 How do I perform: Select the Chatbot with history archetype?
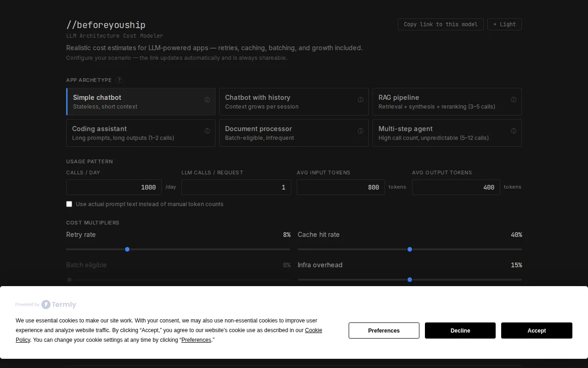[x=294, y=102]
